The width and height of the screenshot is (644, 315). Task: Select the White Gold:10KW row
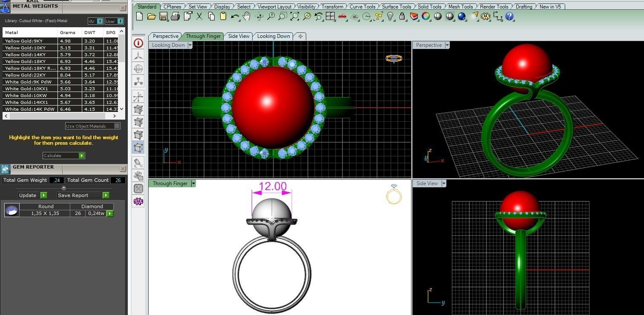[x=60, y=95]
